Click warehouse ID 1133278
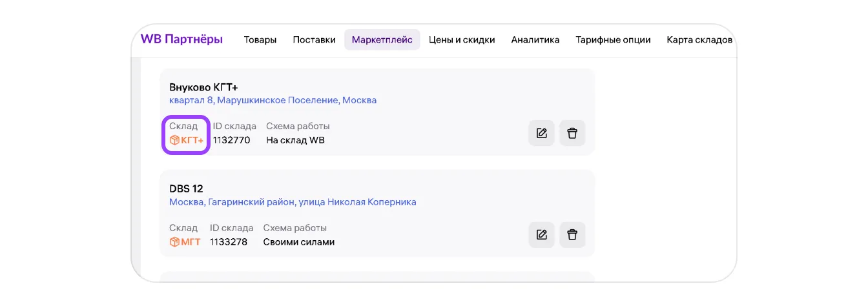The width and height of the screenshot is (868, 306). coord(229,242)
